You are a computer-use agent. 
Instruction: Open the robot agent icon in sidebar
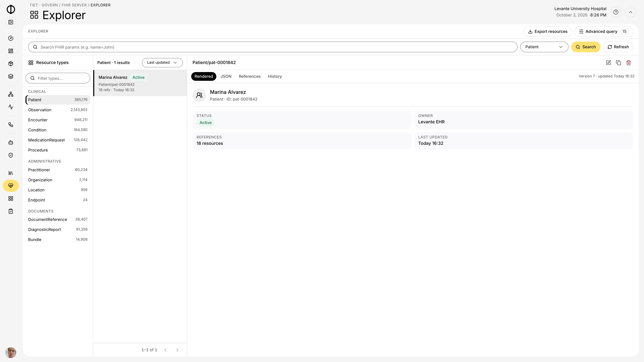click(11, 142)
